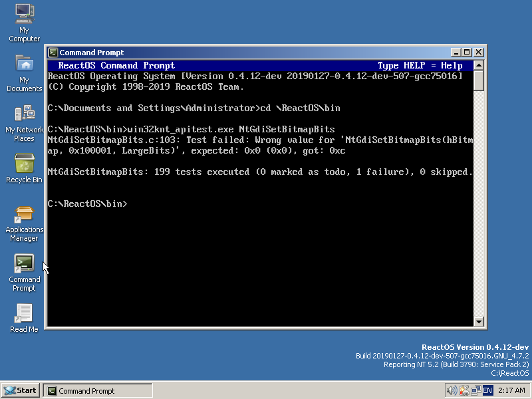Click the 'Test failed: Wrong value' line

(260, 140)
